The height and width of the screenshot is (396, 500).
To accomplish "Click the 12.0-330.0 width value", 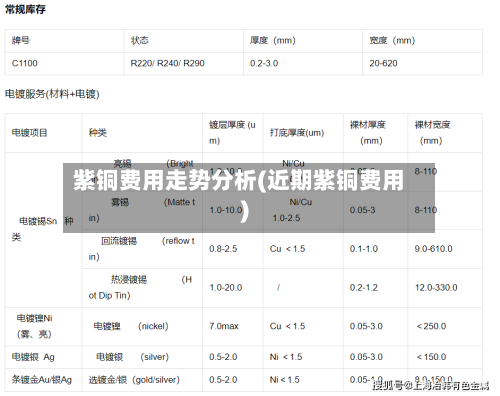I will (436, 287).
